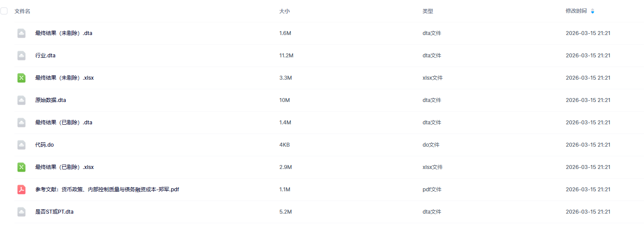Click the file icon beside 原始数据.dta
Image resolution: width=644 pixels, height=225 pixels.
pyautogui.click(x=21, y=100)
